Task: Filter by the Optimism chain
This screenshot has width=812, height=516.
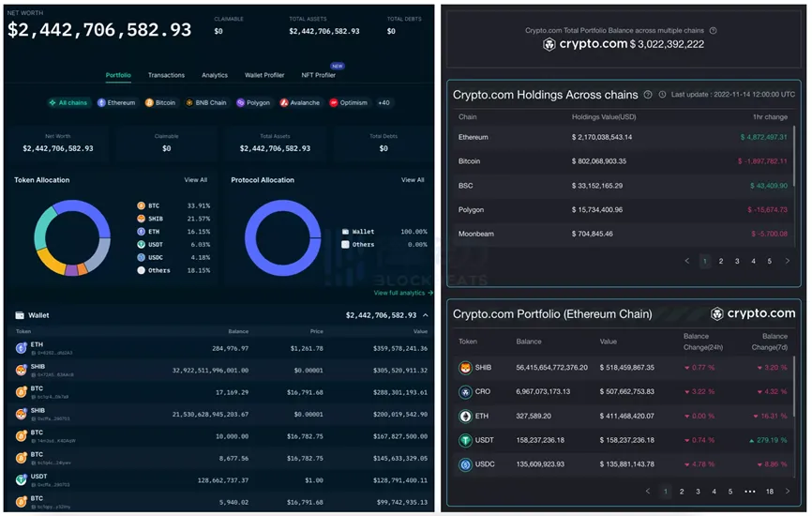Action: coord(349,102)
